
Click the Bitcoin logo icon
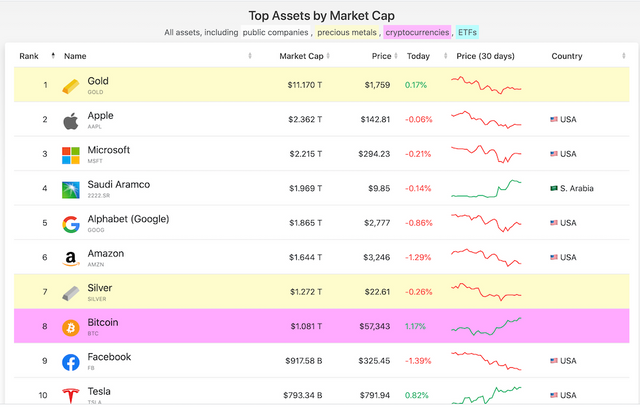pyautogui.click(x=71, y=328)
